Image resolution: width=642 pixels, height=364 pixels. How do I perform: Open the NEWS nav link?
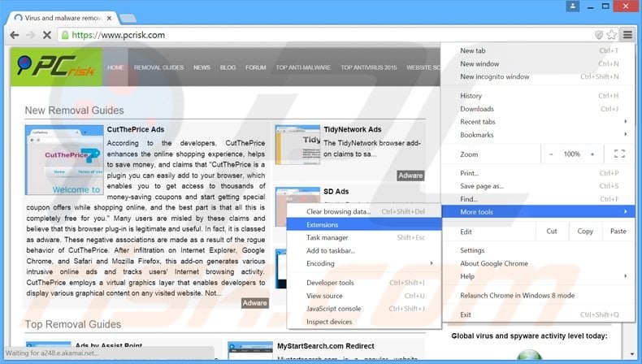coord(202,67)
